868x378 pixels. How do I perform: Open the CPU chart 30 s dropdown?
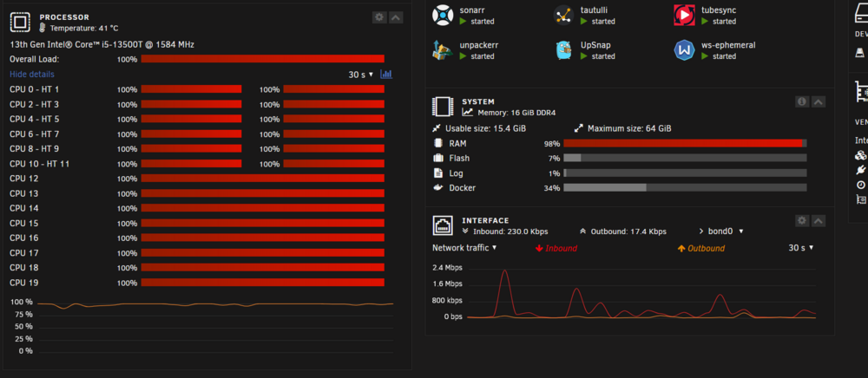pos(361,74)
